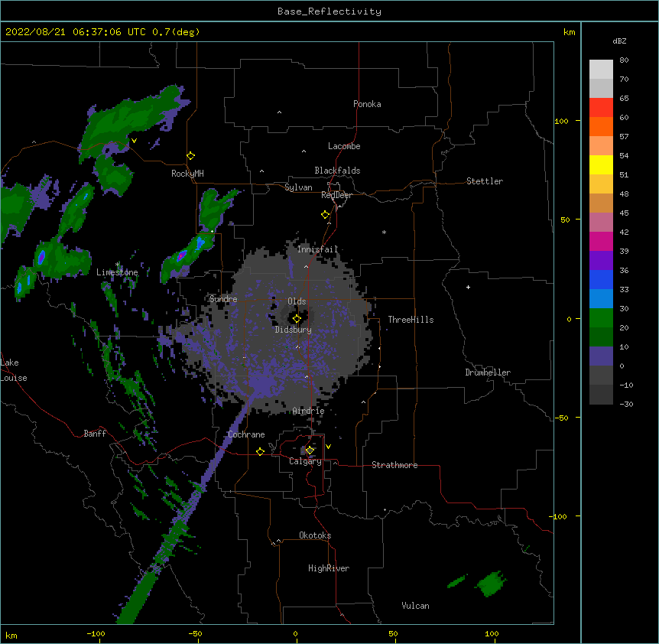The image size is (659, 644).
Task: Click the dBZ legend heading
Action: pyautogui.click(x=619, y=41)
